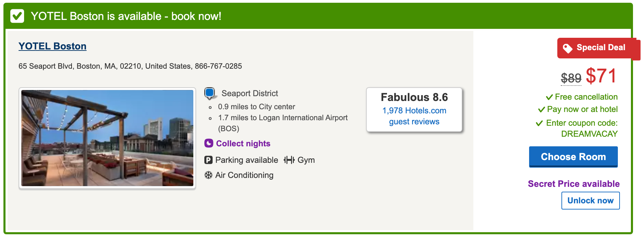This screenshot has width=644, height=237.
Task: Click the Free cancellation green checkmark
Action: tap(549, 97)
